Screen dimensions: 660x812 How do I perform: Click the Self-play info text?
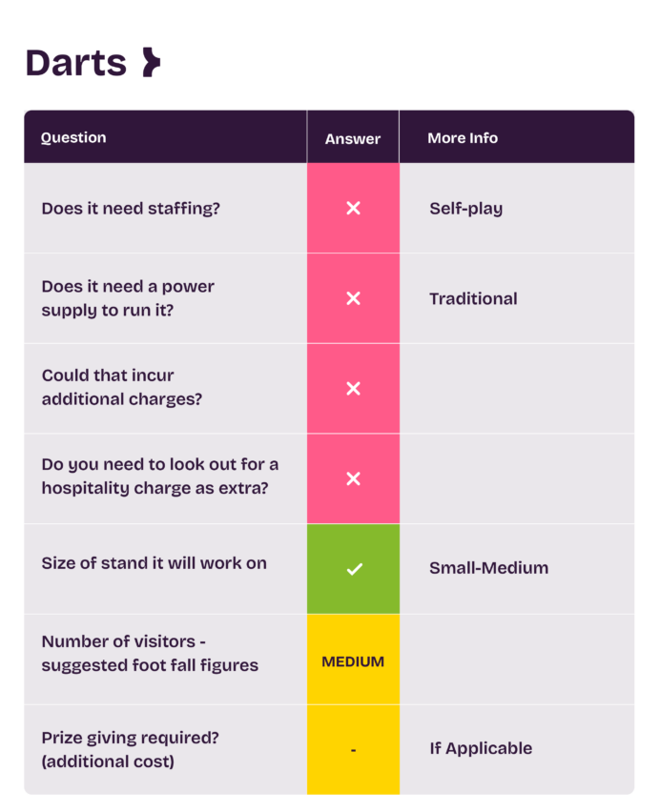[465, 208]
